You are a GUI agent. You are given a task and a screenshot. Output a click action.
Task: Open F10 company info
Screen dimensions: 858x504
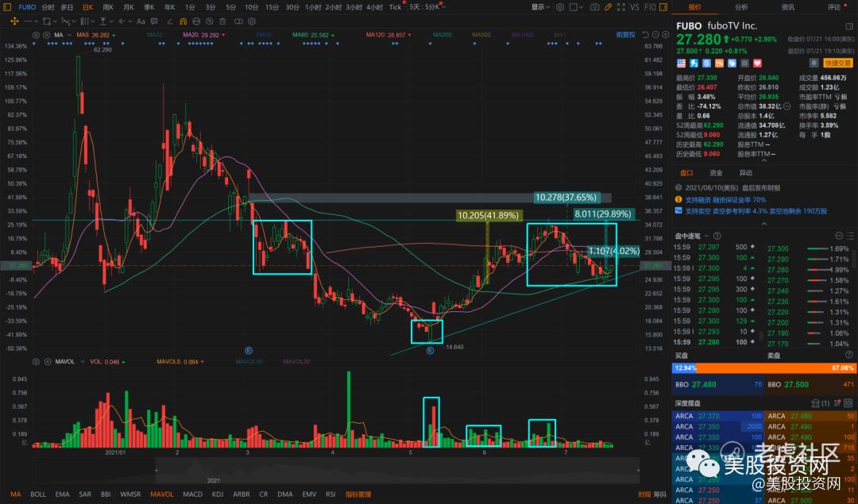coord(650,7)
